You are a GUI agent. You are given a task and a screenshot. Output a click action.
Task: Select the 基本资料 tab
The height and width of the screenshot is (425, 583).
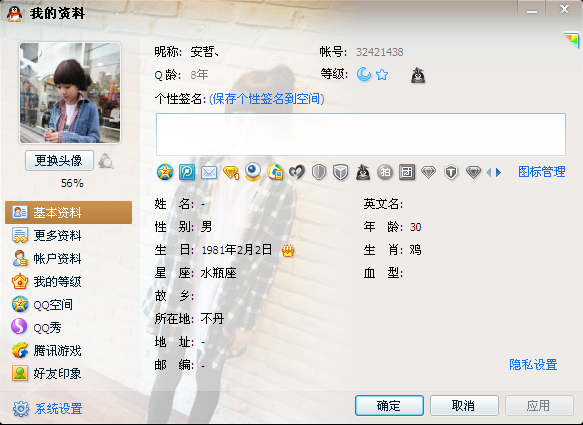(68, 213)
